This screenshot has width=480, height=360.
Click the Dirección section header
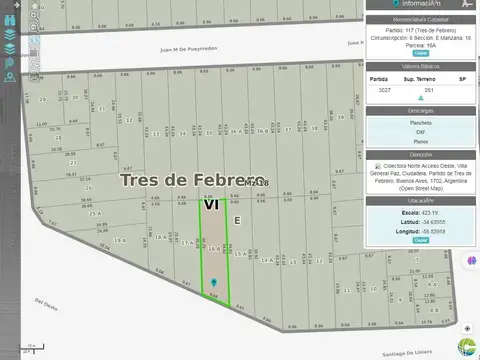[421, 155]
